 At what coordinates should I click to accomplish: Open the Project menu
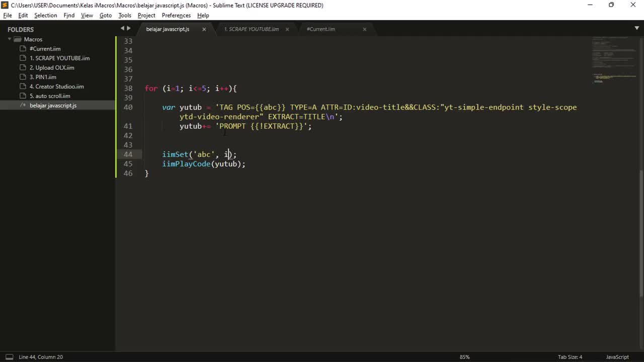(x=146, y=16)
